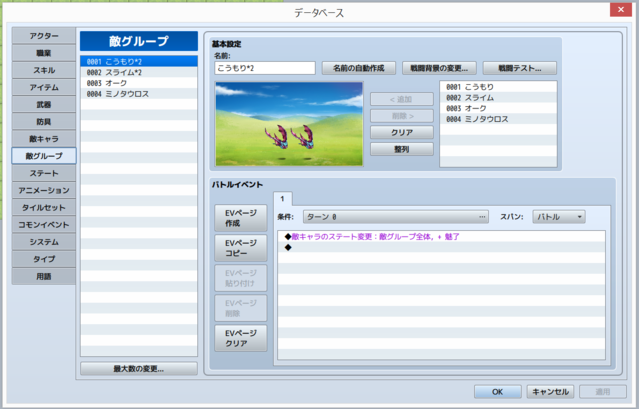Select enemy 0003 オーク in enemy list
This screenshot has width=639, height=409.
(498, 108)
